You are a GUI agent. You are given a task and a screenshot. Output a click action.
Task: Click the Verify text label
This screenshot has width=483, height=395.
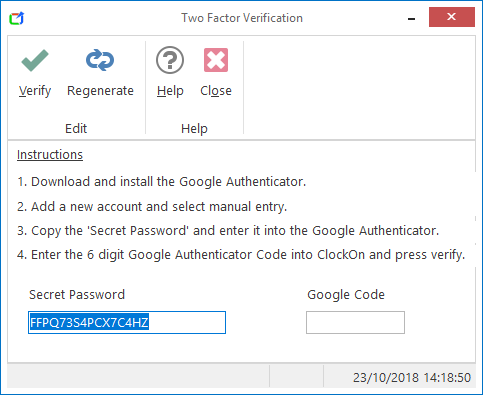pyautogui.click(x=35, y=91)
